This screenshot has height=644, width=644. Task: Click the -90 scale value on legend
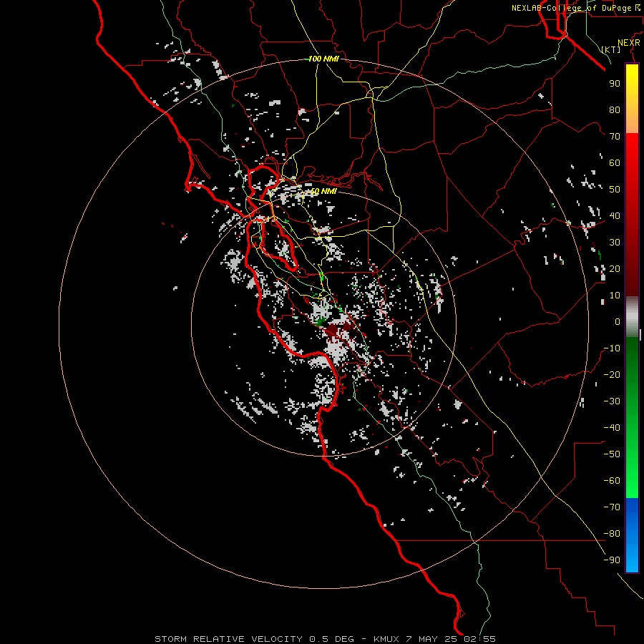[x=612, y=560]
